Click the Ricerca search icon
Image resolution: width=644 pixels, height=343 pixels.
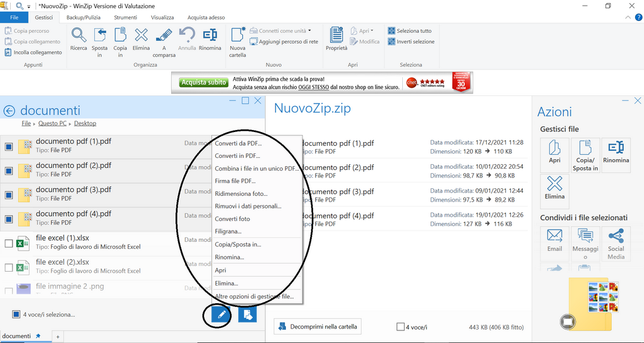click(x=78, y=39)
